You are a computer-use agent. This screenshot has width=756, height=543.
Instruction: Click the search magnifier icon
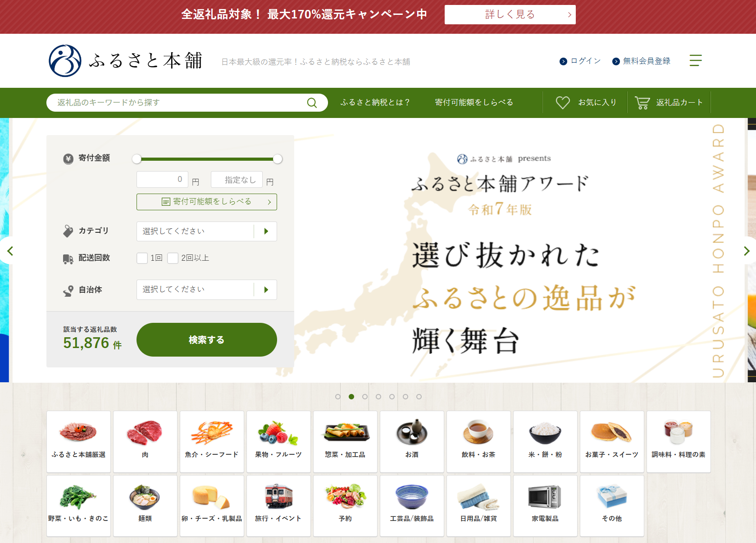coord(312,103)
